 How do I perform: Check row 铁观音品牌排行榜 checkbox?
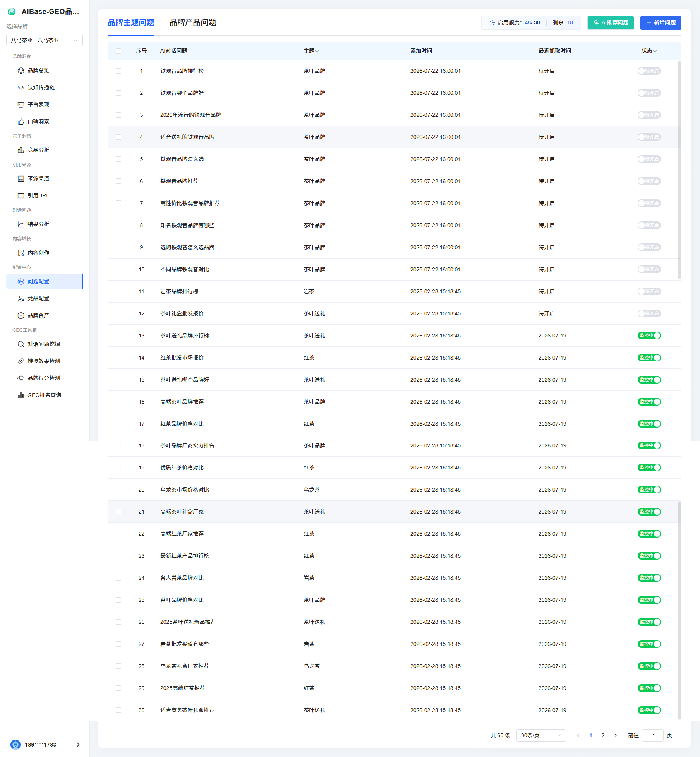[118, 71]
